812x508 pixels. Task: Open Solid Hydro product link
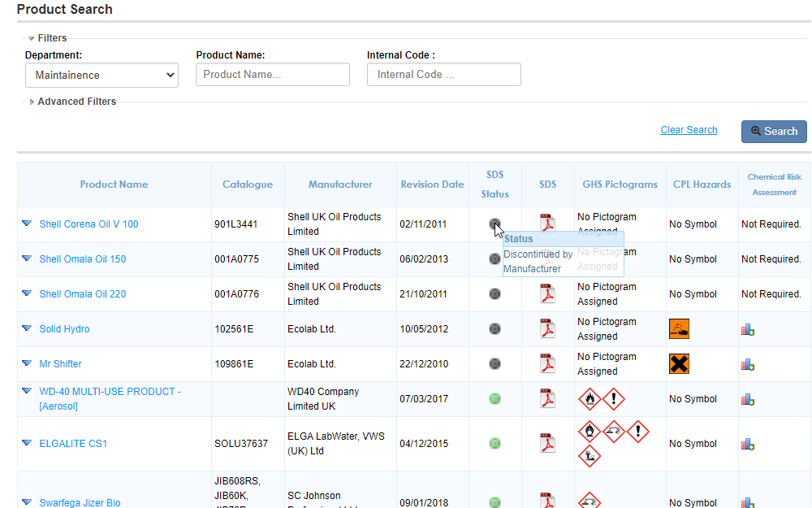point(64,328)
